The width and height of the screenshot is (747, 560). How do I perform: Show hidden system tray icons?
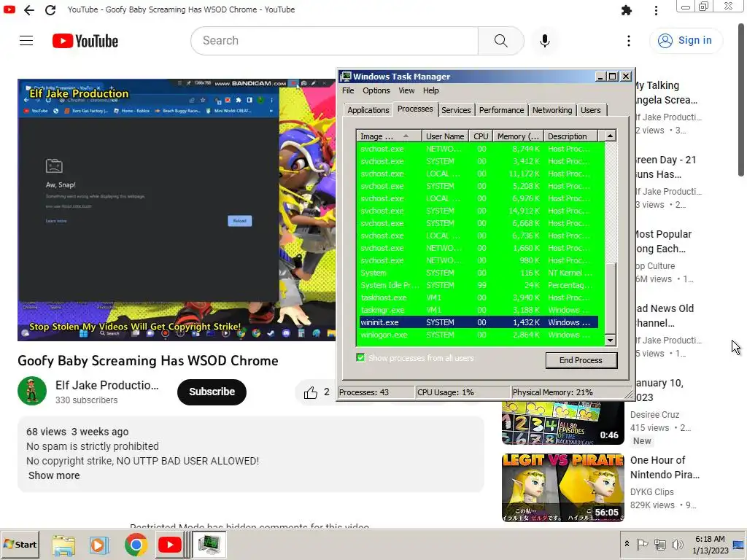point(627,544)
